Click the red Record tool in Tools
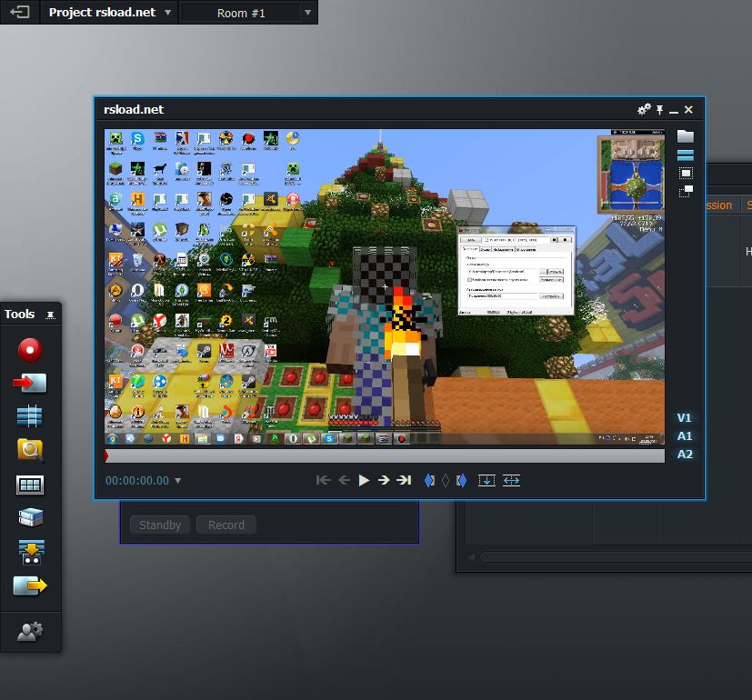 30,349
